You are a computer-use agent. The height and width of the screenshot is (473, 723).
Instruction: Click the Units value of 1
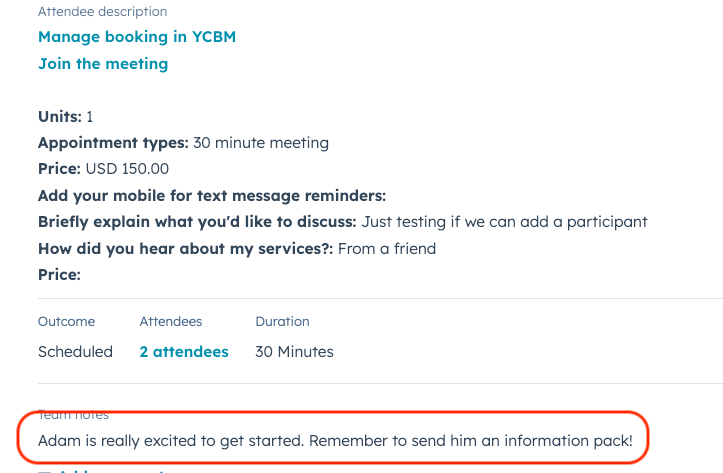point(90,117)
